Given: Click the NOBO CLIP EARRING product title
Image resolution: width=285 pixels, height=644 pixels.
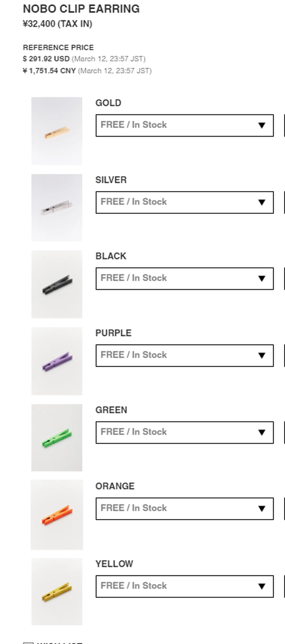Looking at the screenshot, I should (x=81, y=9).
